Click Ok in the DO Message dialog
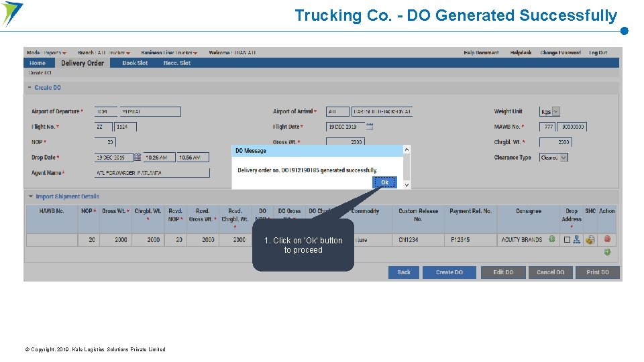644x362 pixels. [x=384, y=182]
